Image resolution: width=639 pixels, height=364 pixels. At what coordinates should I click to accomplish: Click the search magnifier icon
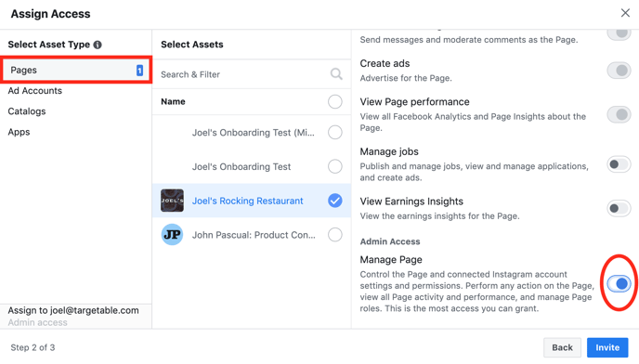point(336,74)
